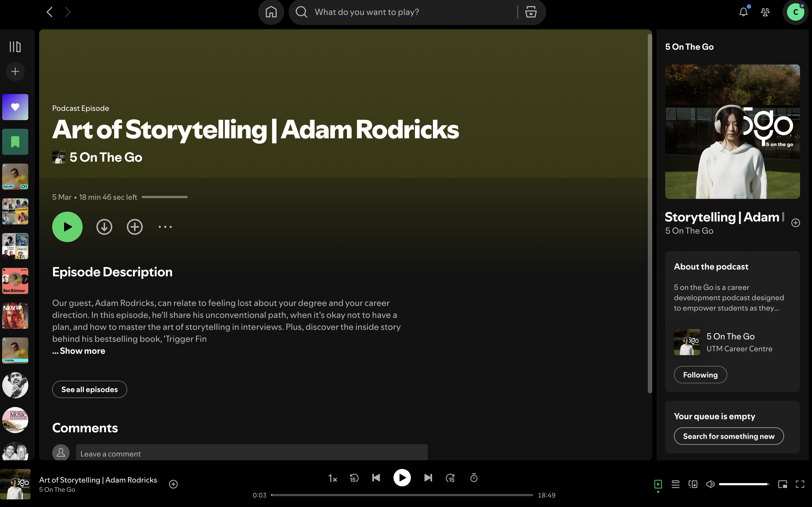This screenshot has width=812, height=507.
Task: Open Your Episodes bookmark in sidebar
Action: click(15, 142)
